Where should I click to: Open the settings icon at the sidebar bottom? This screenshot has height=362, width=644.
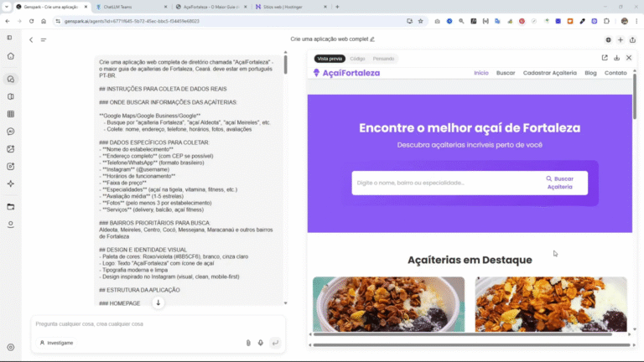coord(11,347)
